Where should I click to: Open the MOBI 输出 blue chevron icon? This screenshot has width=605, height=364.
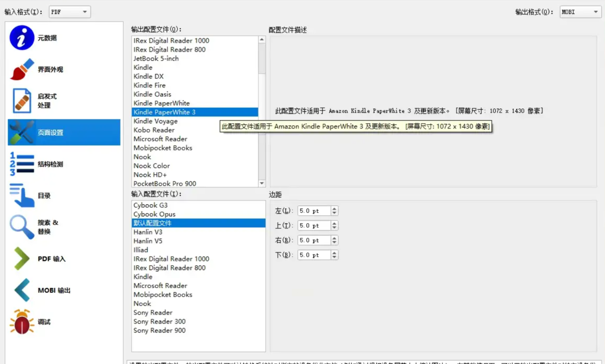(22, 290)
